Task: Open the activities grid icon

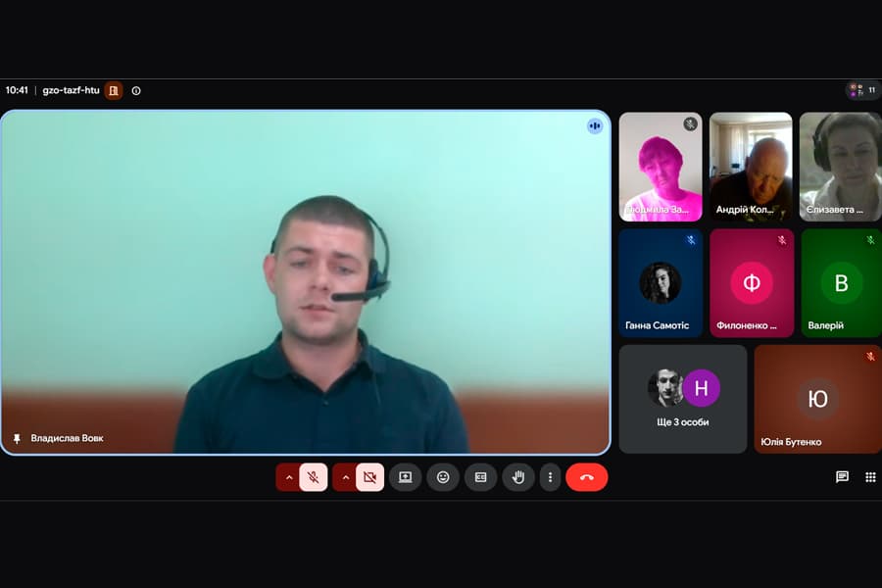Action: tap(870, 477)
